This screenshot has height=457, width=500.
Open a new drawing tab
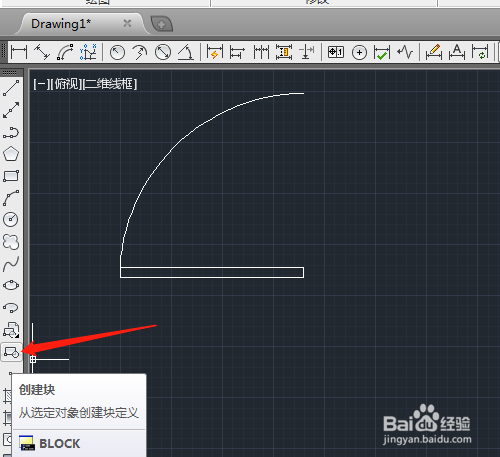point(162,24)
